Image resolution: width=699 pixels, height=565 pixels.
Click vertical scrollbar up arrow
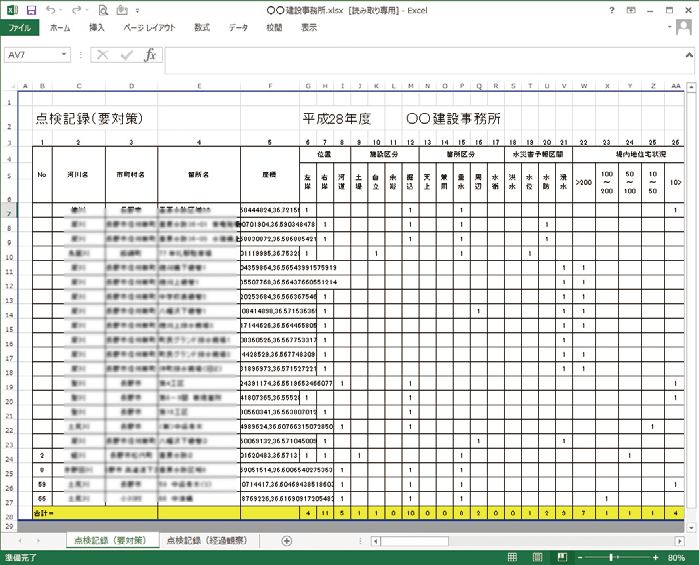691,87
